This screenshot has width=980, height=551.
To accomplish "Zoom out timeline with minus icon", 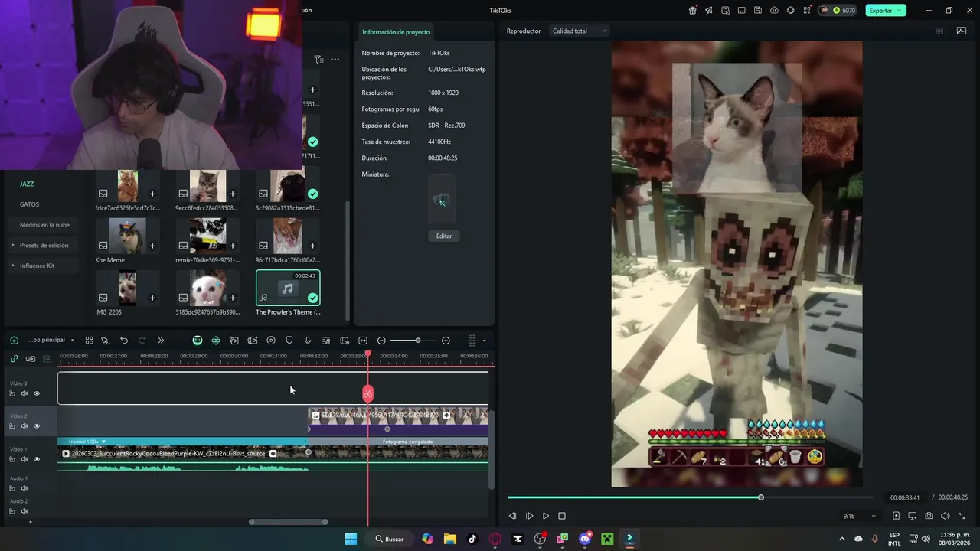I will point(381,341).
